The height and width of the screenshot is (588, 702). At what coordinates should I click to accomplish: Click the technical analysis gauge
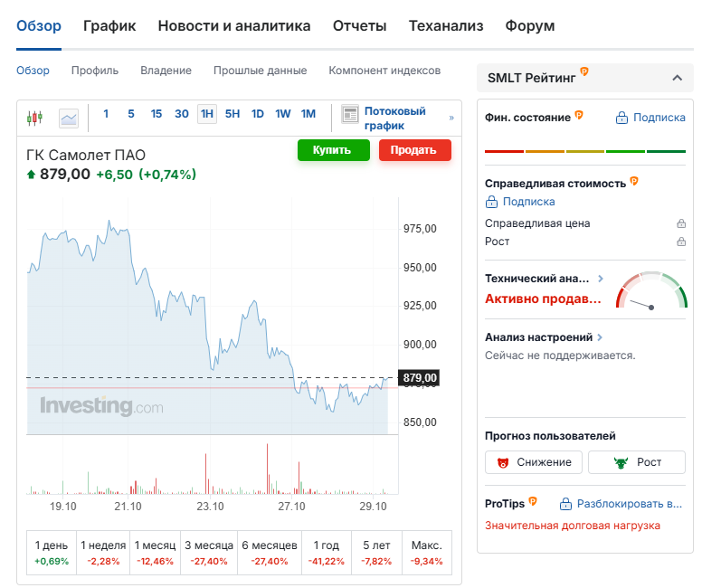click(651, 290)
